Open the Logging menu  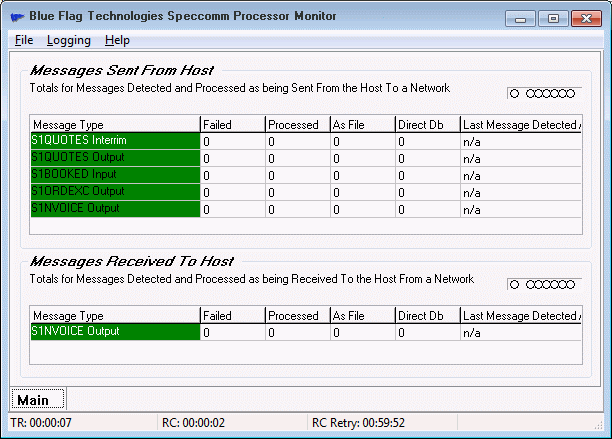tap(69, 40)
